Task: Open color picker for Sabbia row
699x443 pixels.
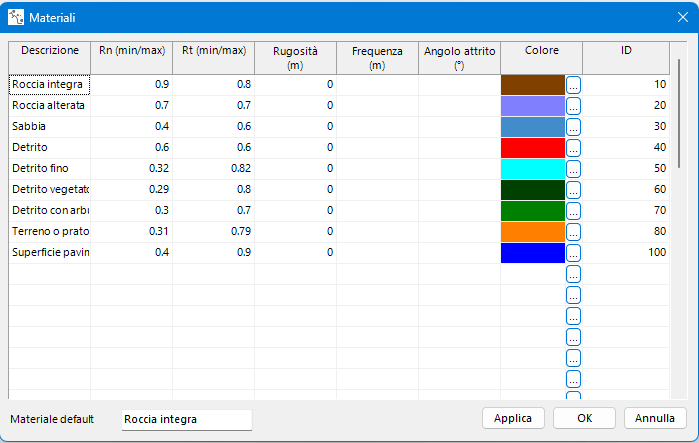Action: 573,127
